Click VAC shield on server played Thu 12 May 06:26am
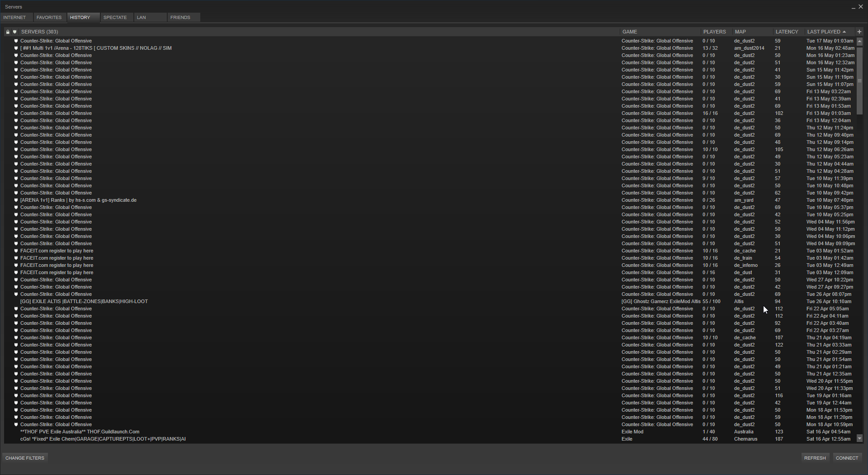The width and height of the screenshot is (868, 475). [x=16, y=149]
